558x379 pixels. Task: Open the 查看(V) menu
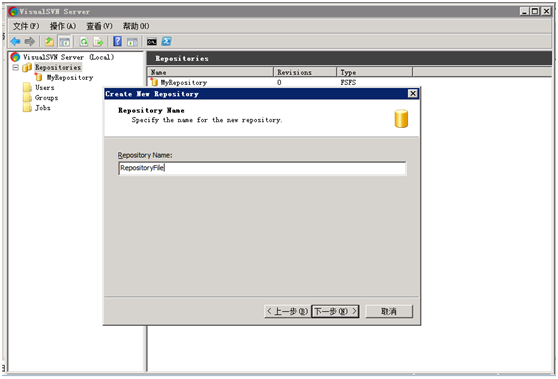(x=99, y=26)
